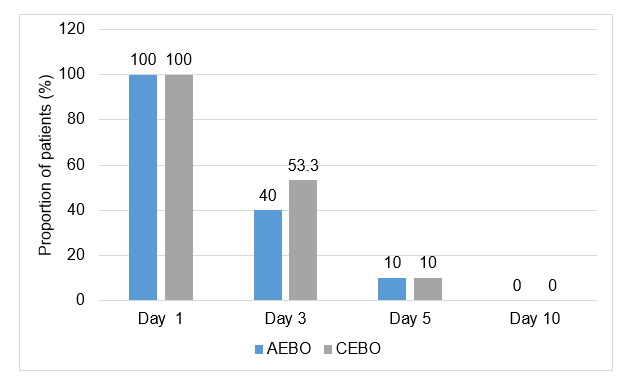625x381 pixels.
Task: Select the Day 10 axis label
Action: [x=535, y=319]
